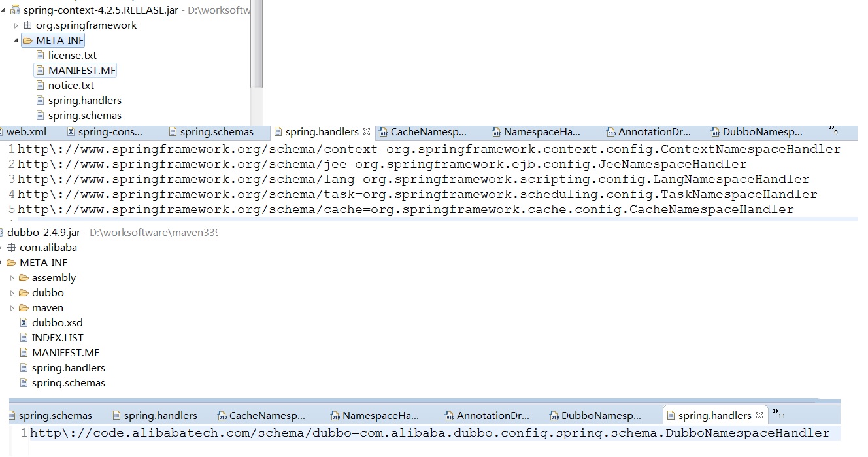Open license.txt file
This screenshot has height=457, width=868.
point(73,56)
